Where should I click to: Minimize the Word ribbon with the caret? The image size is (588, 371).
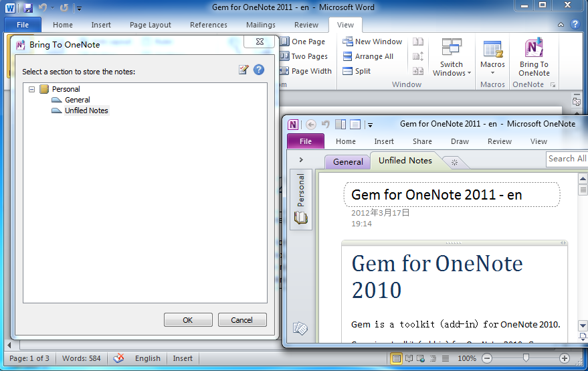[x=561, y=25]
